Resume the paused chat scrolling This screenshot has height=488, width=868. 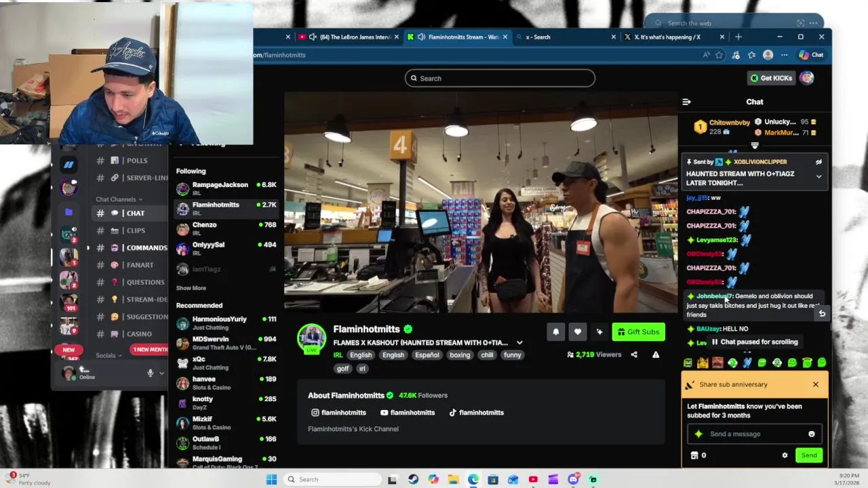click(x=754, y=342)
